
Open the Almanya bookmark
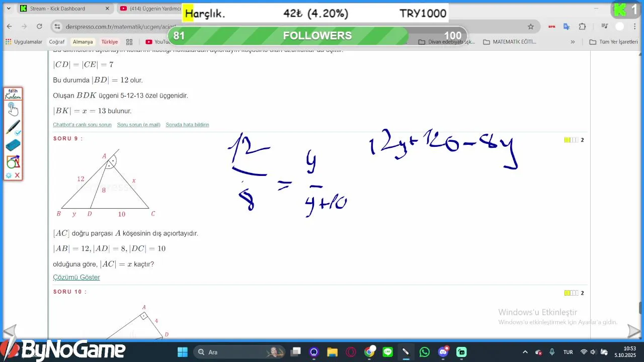[83, 42]
